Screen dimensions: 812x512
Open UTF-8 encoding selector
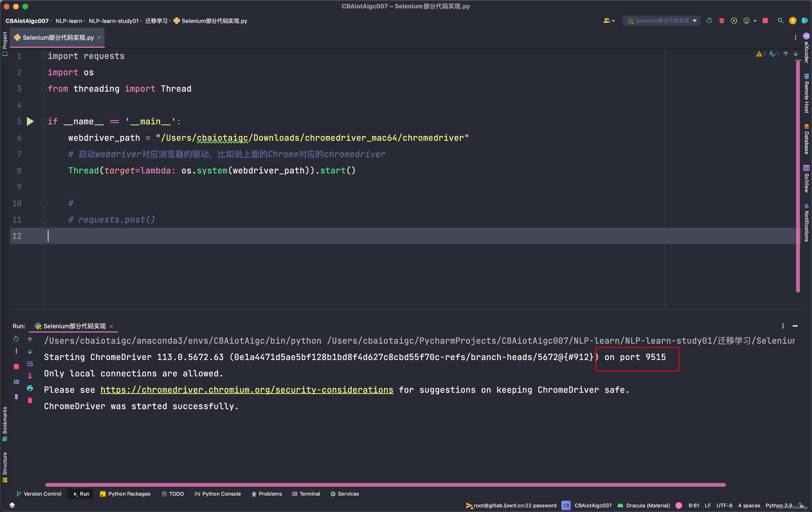[x=724, y=505]
